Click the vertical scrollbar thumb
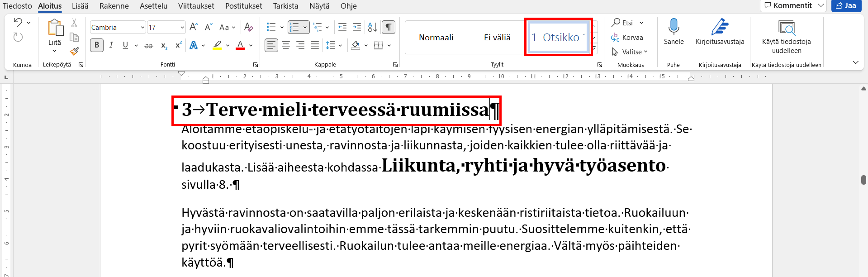Viewport: 868px width, 277px height. [x=863, y=180]
